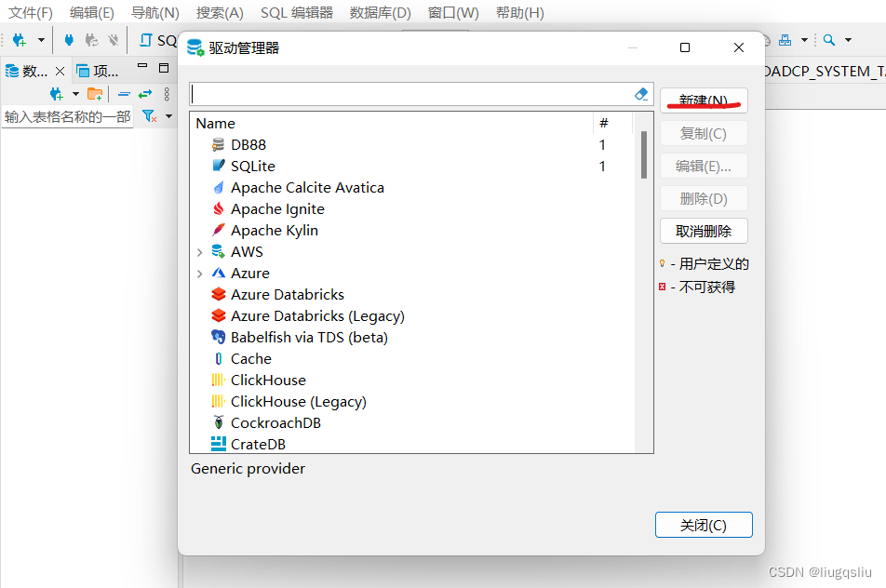Open dropdown arrow beside magnifier search icon
The height and width of the screenshot is (588, 886).
coord(848,40)
